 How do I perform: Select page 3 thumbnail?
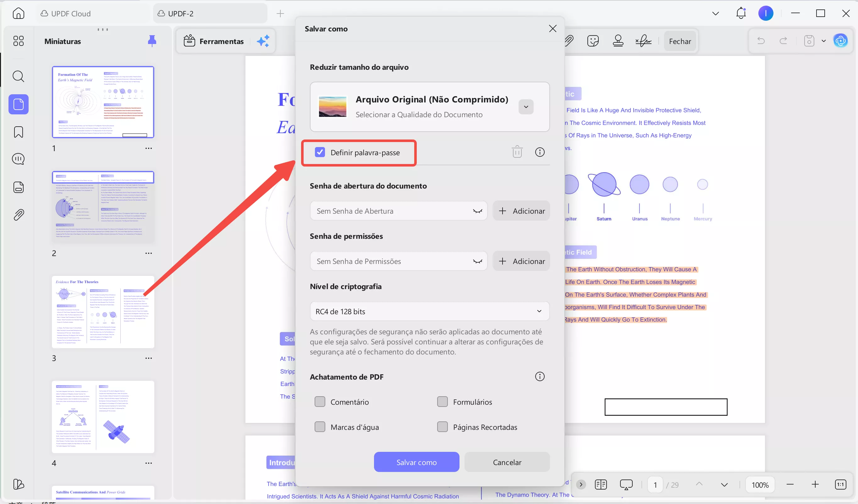(x=103, y=312)
